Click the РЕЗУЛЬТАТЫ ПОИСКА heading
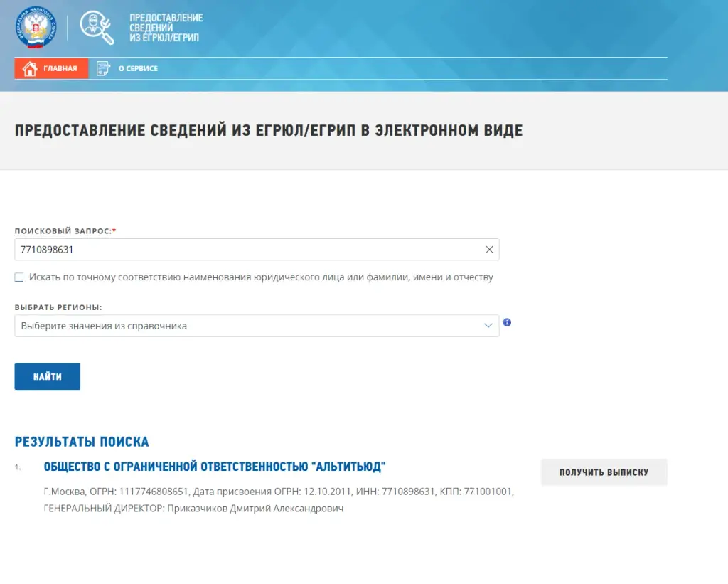Viewport: 728px width, 584px height. [82, 442]
